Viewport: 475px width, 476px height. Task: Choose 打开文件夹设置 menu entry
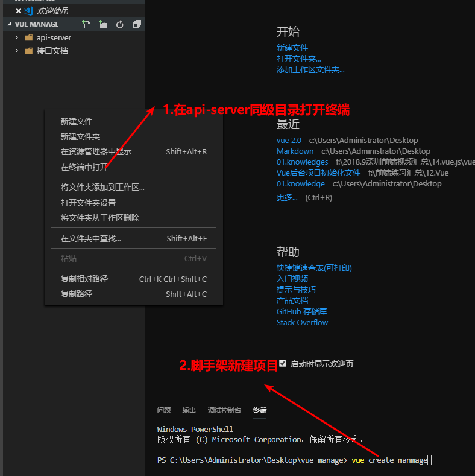pos(134,203)
